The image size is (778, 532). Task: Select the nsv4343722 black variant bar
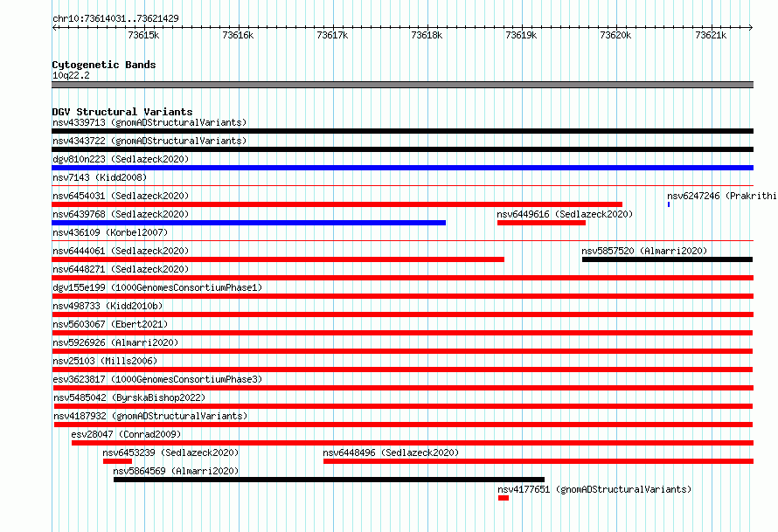point(402,149)
